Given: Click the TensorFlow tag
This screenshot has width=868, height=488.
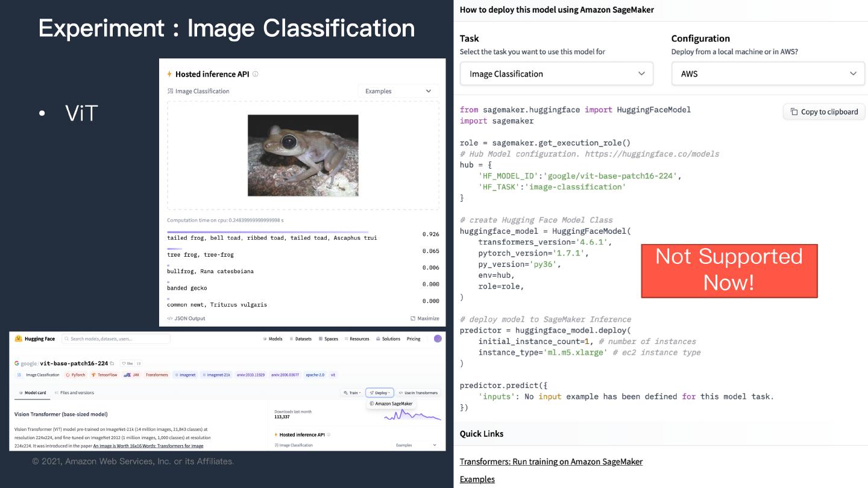Looking at the screenshot, I should [x=104, y=375].
